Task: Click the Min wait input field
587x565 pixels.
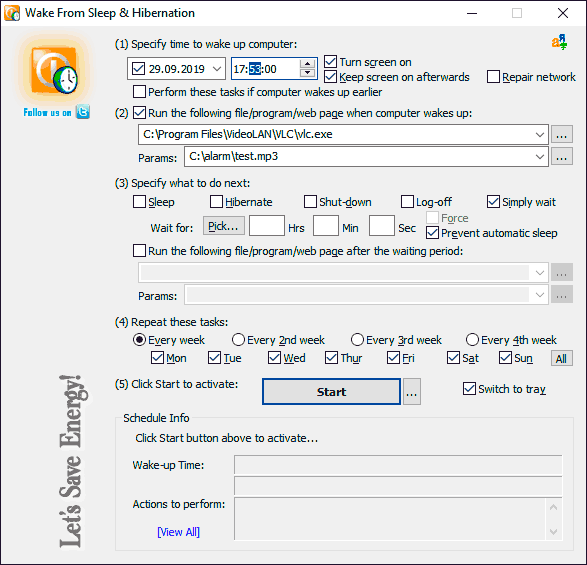Action: point(326,225)
